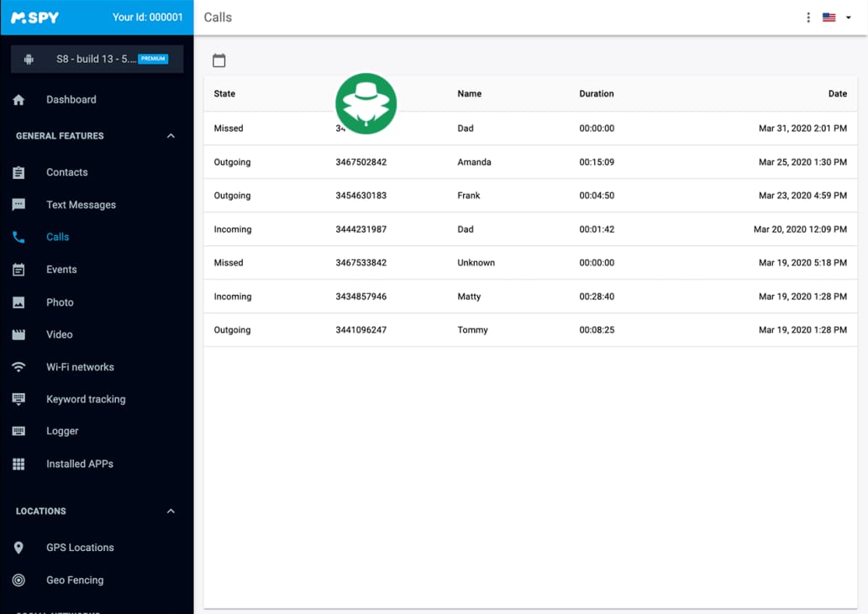Click the Geo Fencing target icon

(x=18, y=580)
